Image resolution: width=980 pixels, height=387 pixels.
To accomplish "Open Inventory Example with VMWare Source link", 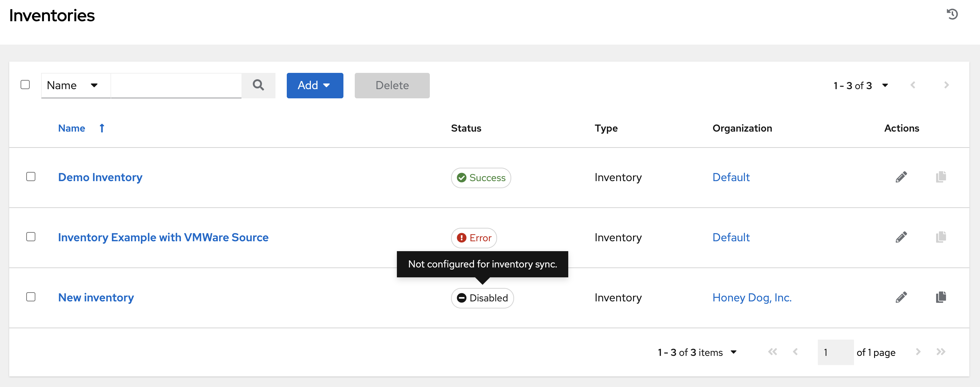I will coord(163,237).
